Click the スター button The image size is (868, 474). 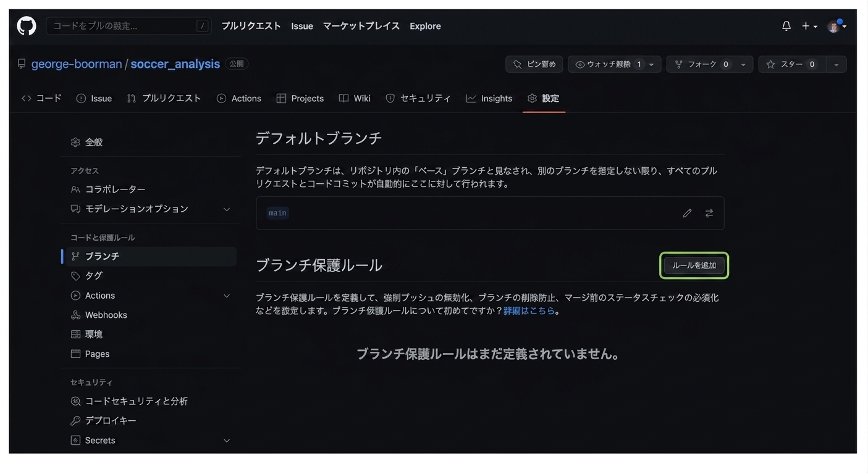(x=792, y=64)
